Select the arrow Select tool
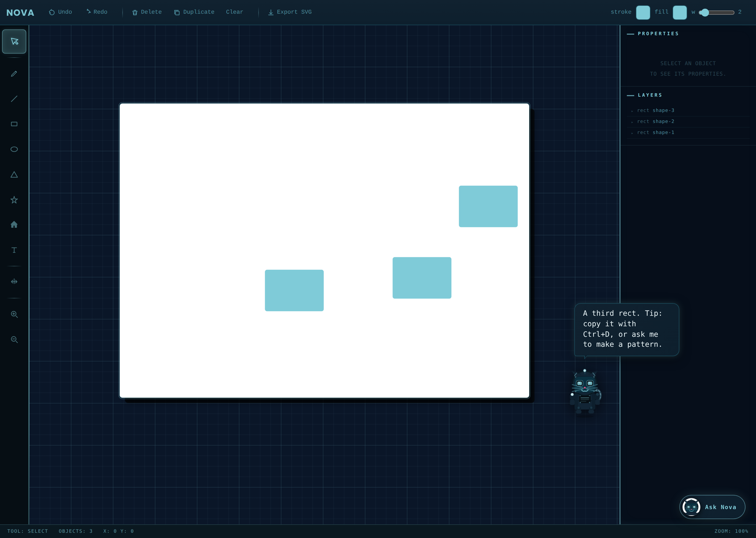This screenshot has height=538, width=756. pos(14,42)
